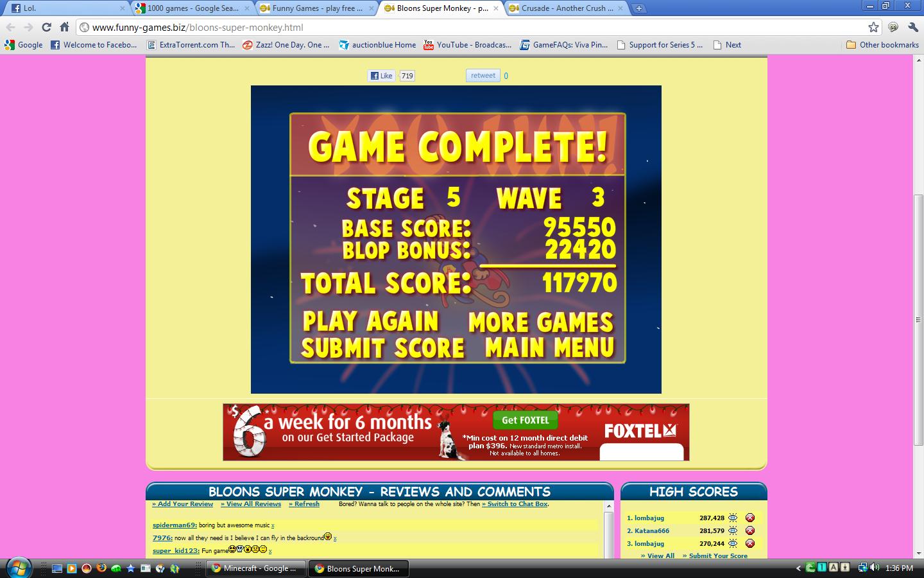Show hidden tray icons arrow
This screenshot has height=578, width=924.
(x=799, y=568)
